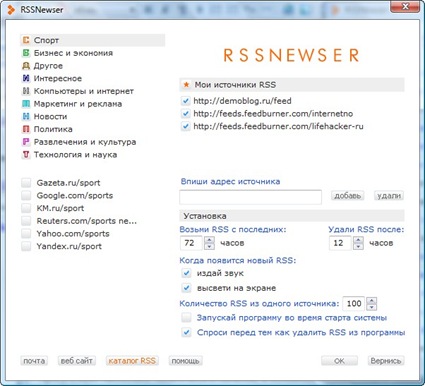The height and width of the screenshot is (386, 425).
Task: Check the Google.com/sports source checkbox
Action: pos(26,195)
